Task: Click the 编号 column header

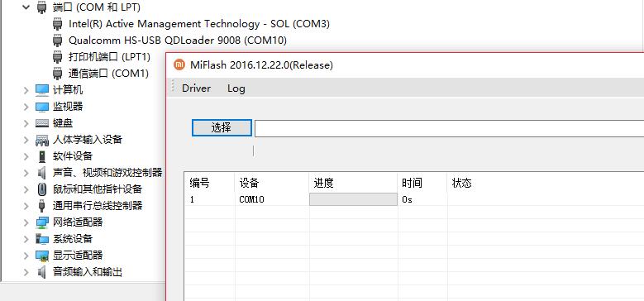Action: 209,183
